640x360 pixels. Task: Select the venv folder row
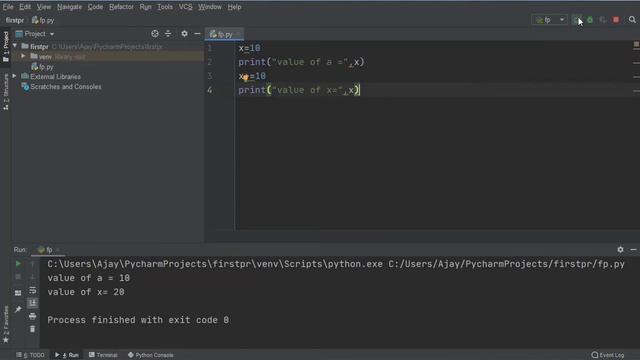tap(108, 56)
